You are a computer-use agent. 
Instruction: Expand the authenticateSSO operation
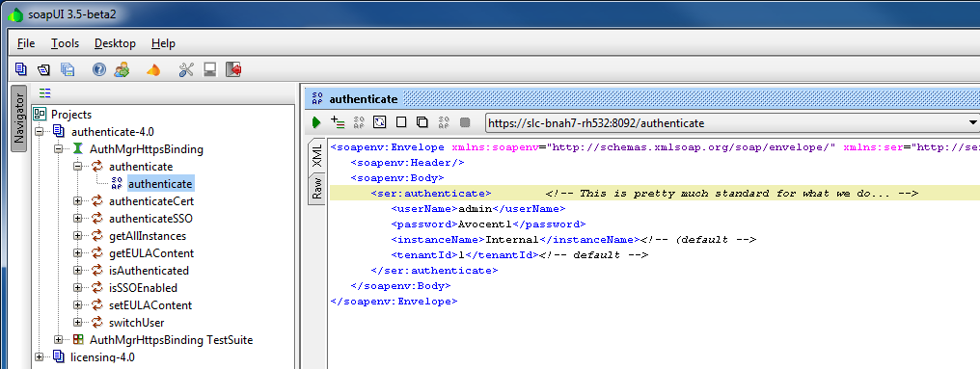(77, 219)
